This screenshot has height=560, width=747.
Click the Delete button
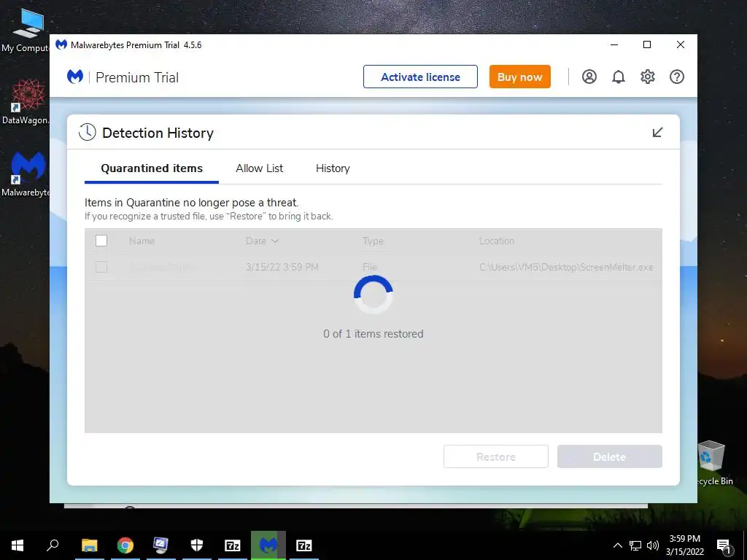tap(609, 456)
